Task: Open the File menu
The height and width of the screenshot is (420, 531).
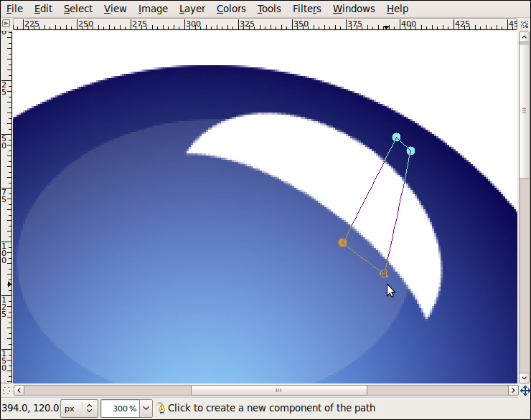Action: click(14, 9)
